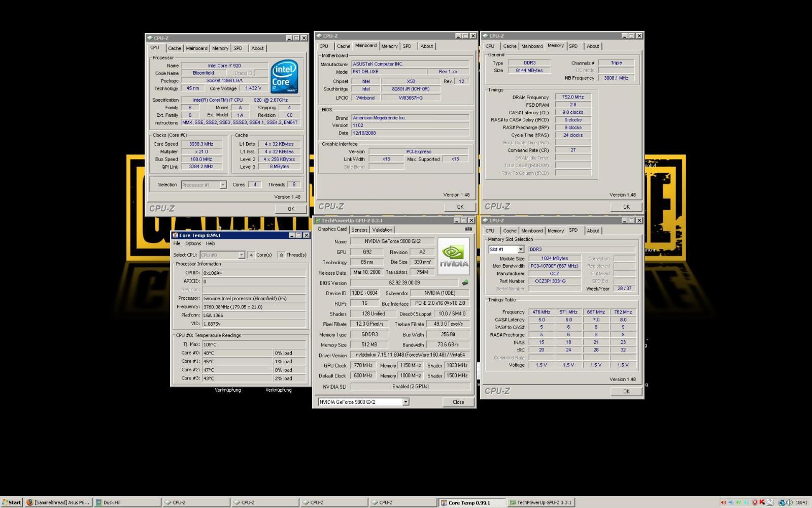Screen dimensions: 812x508
Task: Activate the Core Temp 0.99.1 taskbar button
Action: click(x=472, y=502)
